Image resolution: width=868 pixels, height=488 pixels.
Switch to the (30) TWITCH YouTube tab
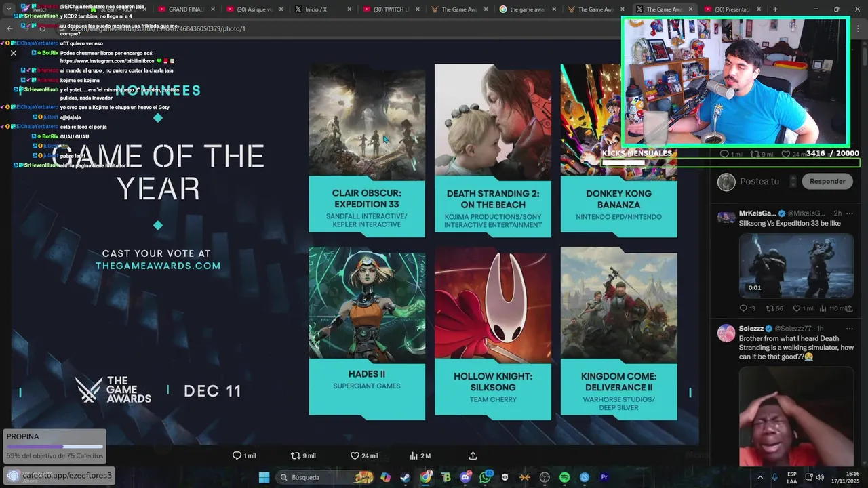pyautogui.click(x=391, y=9)
